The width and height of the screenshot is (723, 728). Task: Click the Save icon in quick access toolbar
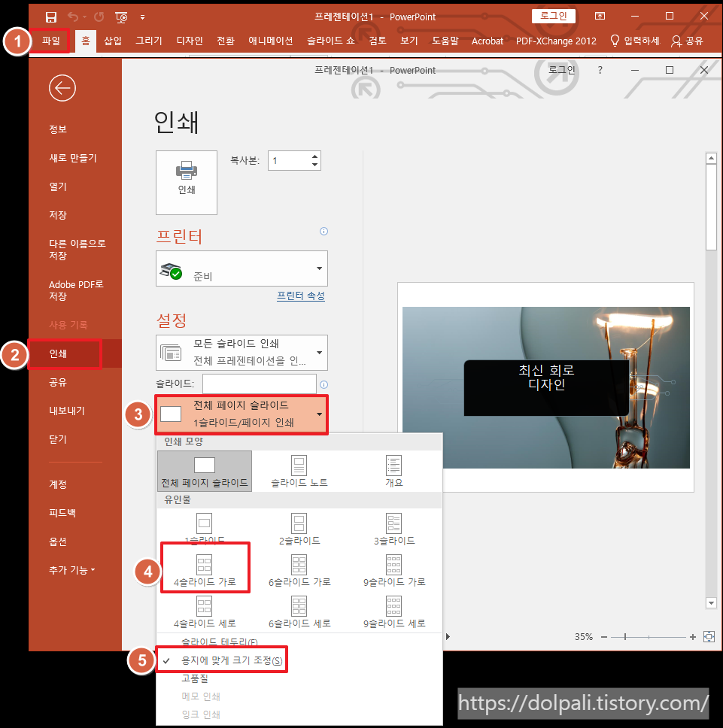[x=50, y=17]
